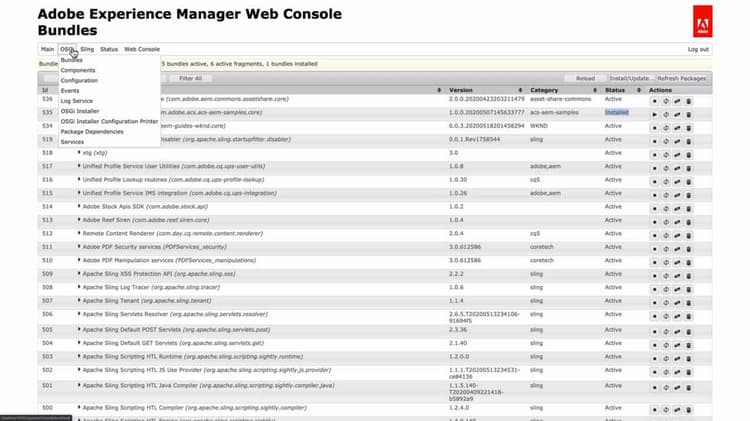This screenshot has width=750, height=421.
Task: Open the Sling menu
Action: coord(87,49)
